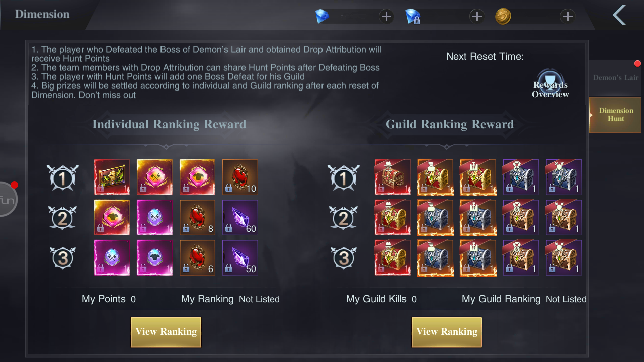Add gold coins using the plus button
Image resolution: width=644 pixels, height=362 pixels.
click(x=568, y=17)
